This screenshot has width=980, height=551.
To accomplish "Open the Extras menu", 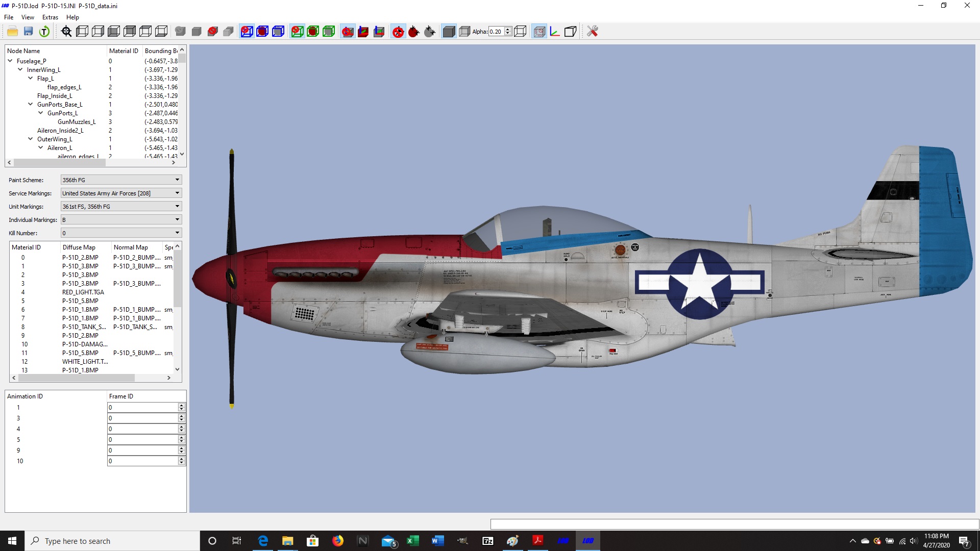I will point(50,17).
